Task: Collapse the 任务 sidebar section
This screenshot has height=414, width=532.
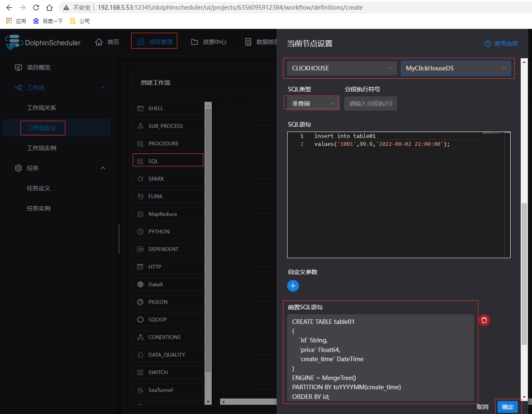Action: click(103, 168)
